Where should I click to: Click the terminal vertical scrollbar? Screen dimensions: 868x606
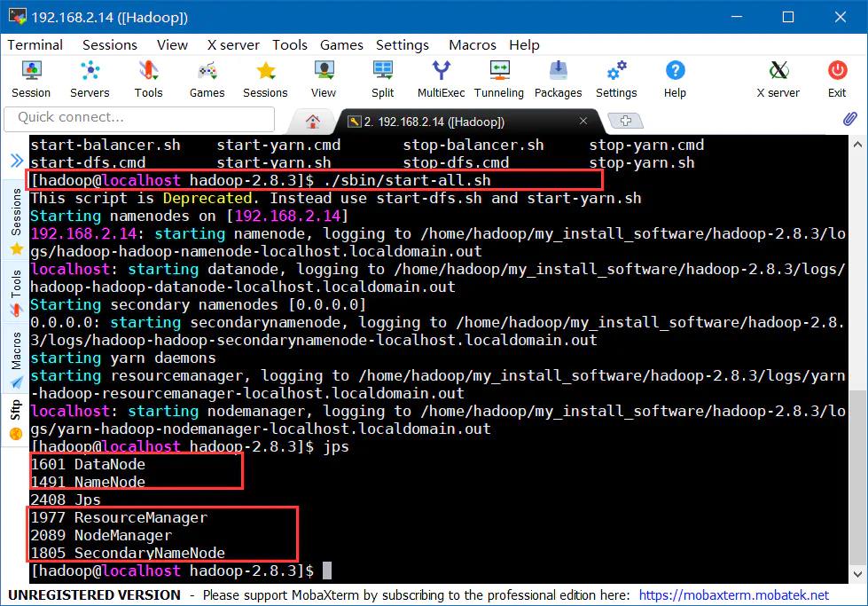click(857, 355)
